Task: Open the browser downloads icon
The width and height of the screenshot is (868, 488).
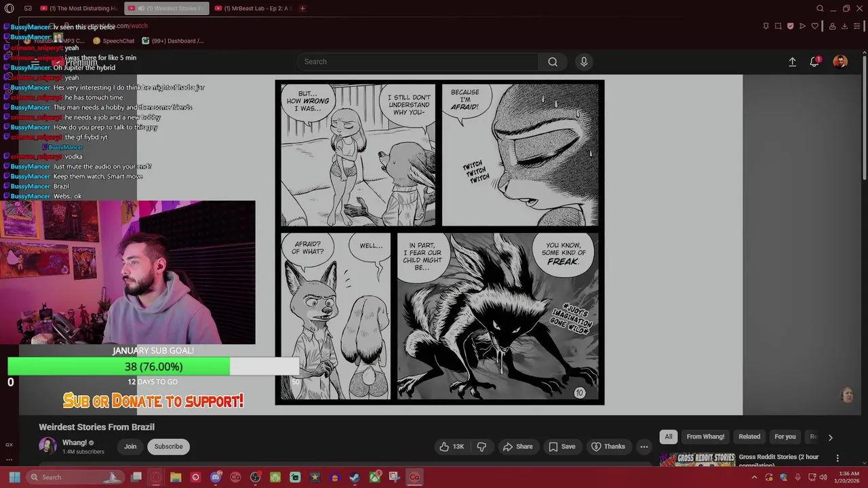Action: pyautogui.click(x=845, y=26)
